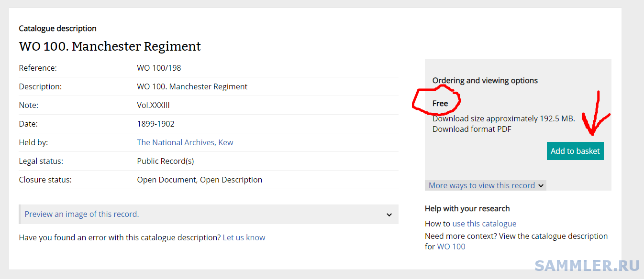Follow the 'WO 100' catalogue description link

click(x=451, y=247)
